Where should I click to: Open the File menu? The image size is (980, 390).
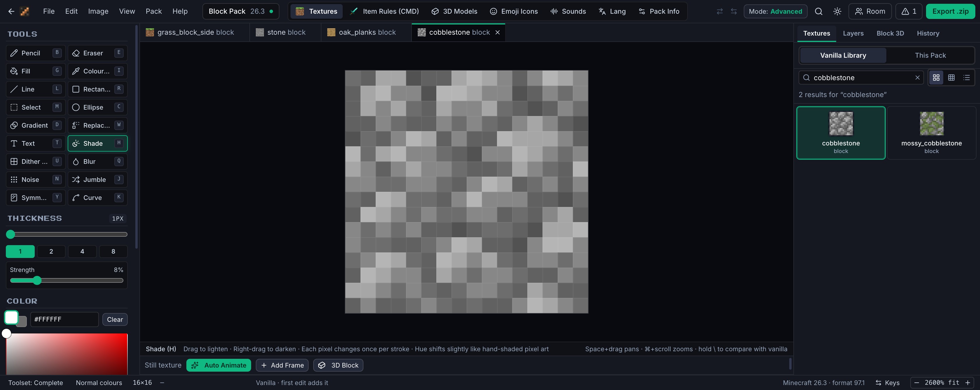pos(49,11)
